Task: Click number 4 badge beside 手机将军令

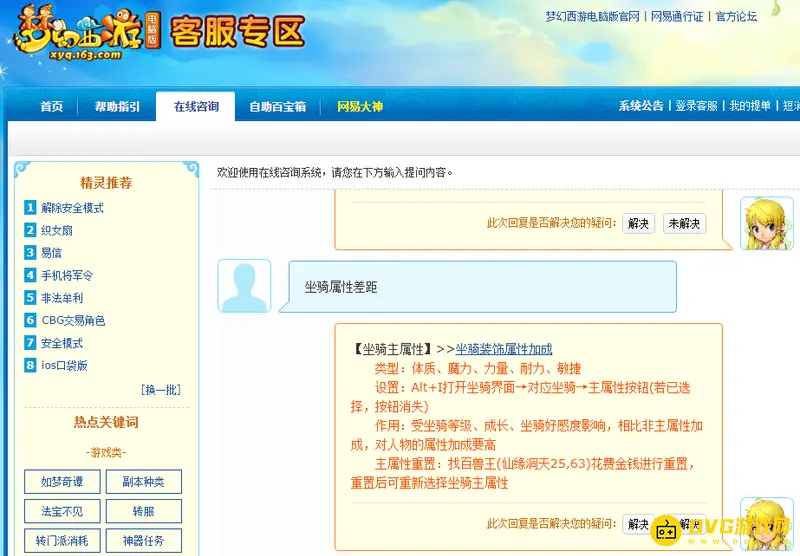Action: pos(30,275)
